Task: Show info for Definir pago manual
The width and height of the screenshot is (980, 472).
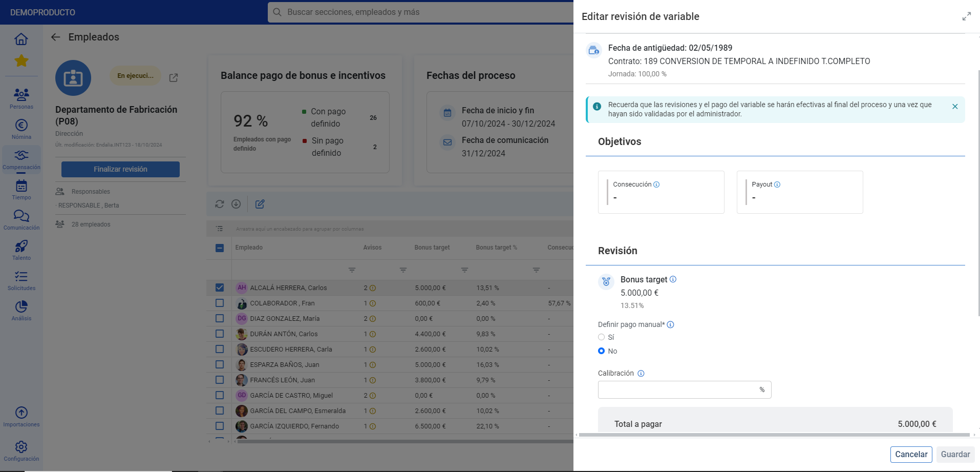Action: (x=670, y=324)
